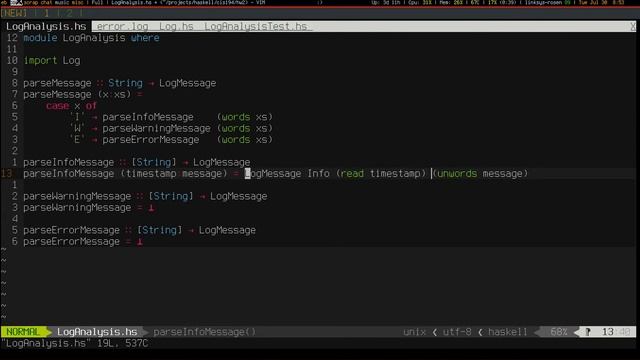Switch to the error.log tab

[122, 27]
